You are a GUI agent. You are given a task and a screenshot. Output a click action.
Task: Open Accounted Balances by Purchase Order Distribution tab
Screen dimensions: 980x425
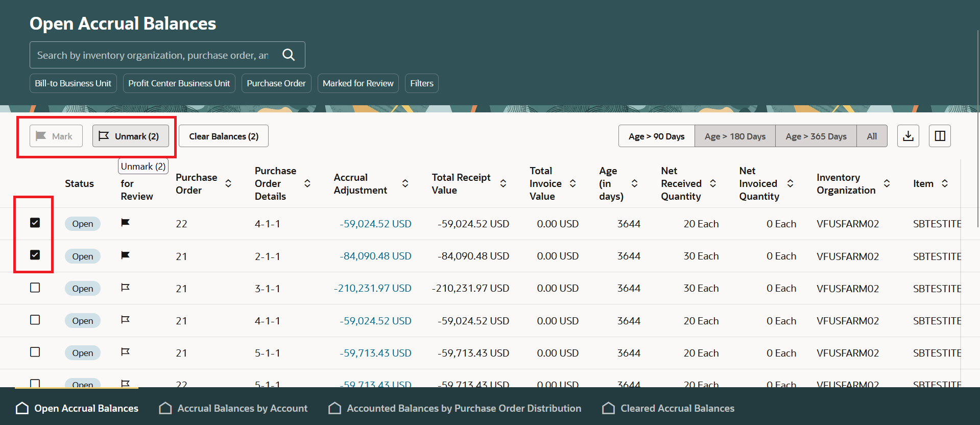pyautogui.click(x=455, y=408)
